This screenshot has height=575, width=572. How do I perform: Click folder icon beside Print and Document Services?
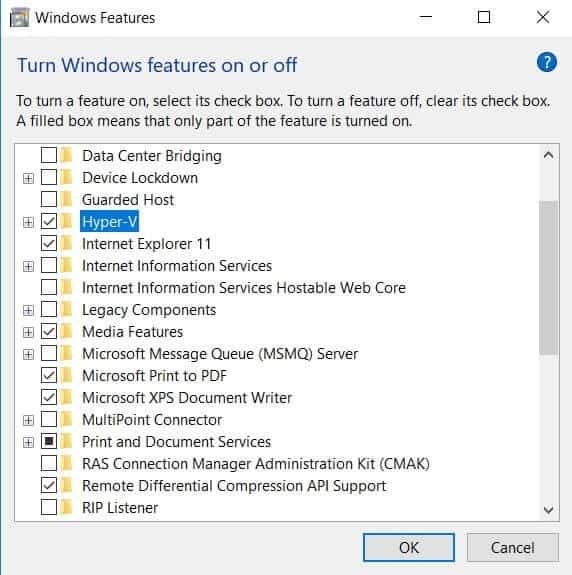click(x=67, y=442)
